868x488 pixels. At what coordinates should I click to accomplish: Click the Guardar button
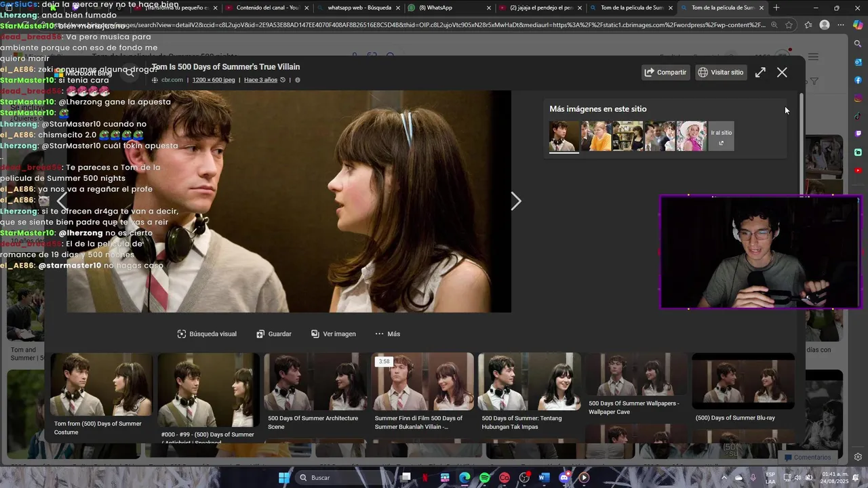[x=273, y=334]
